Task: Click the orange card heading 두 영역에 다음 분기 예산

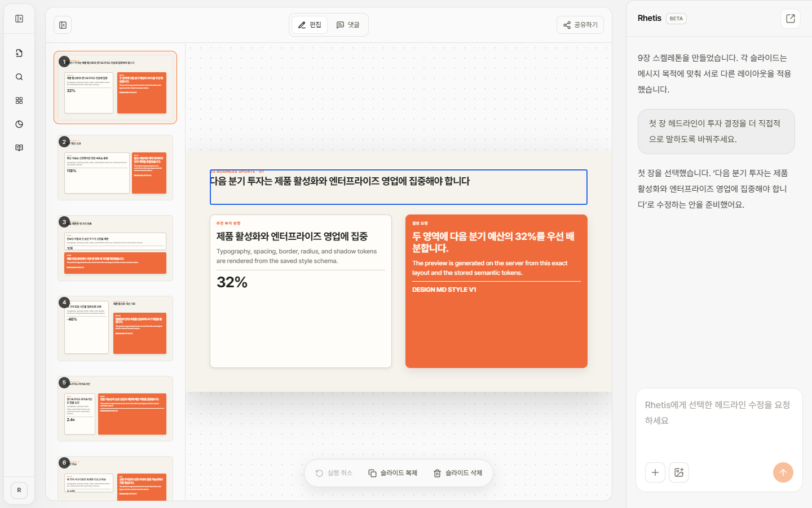Action: click(x=493, y=242)
